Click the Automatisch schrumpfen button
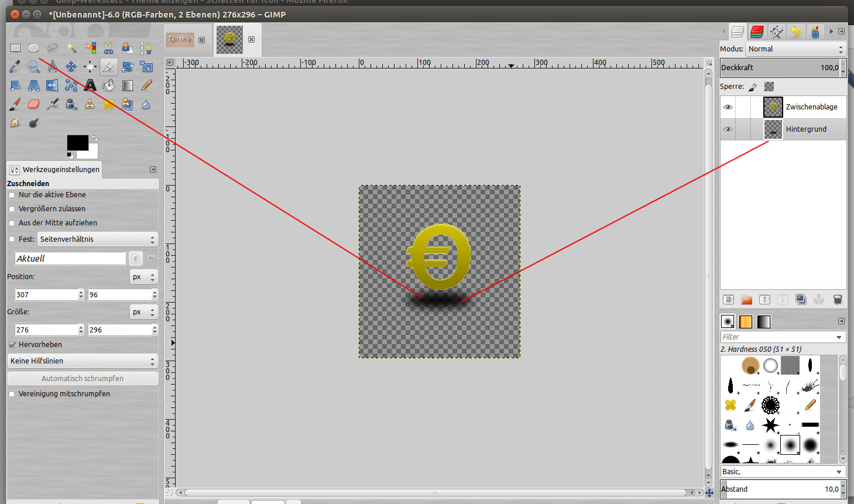Image resolution: width=854 pixels, height=504 pixels. coord(83,379)
